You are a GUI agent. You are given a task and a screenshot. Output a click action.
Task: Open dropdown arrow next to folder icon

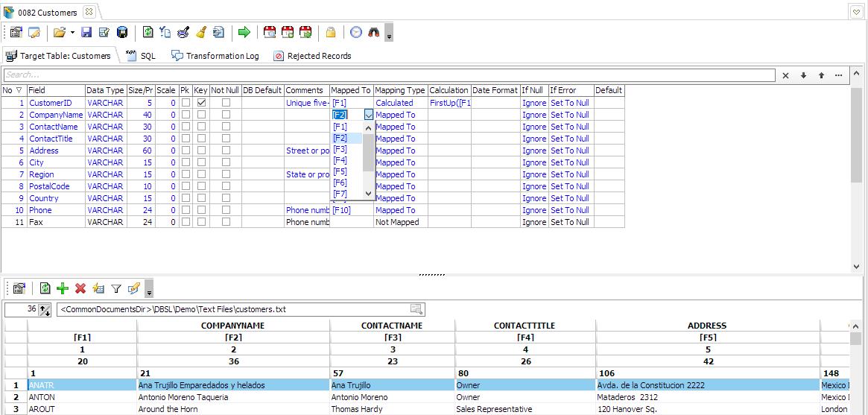pyautogui.click(x=72, y=33)
